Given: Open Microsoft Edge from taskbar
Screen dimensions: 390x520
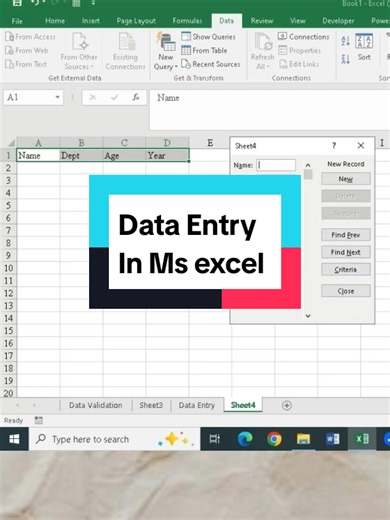Looking at the screenshot, I should pos(245,439).
